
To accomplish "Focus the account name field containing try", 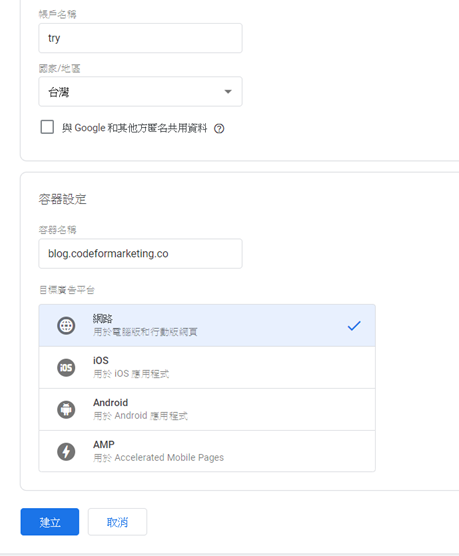I will 140,38.
